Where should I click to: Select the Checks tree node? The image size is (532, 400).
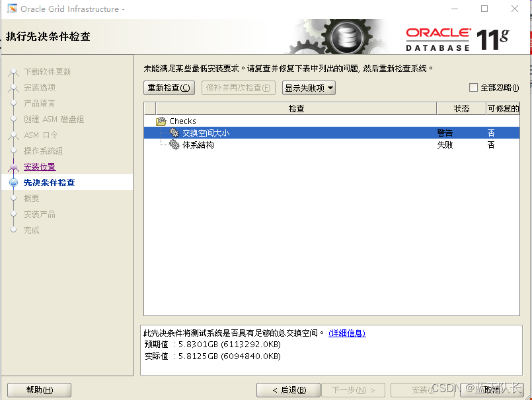(x=182, y=121)
